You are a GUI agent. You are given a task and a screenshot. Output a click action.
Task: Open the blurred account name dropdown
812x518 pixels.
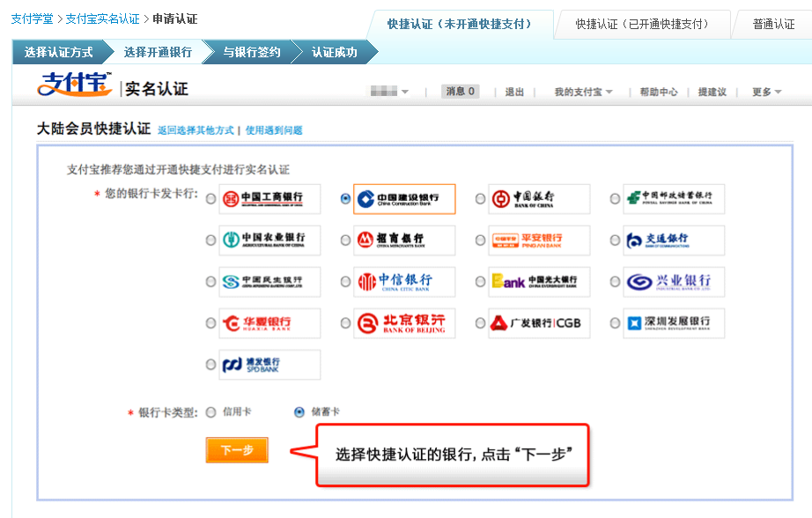389,92
